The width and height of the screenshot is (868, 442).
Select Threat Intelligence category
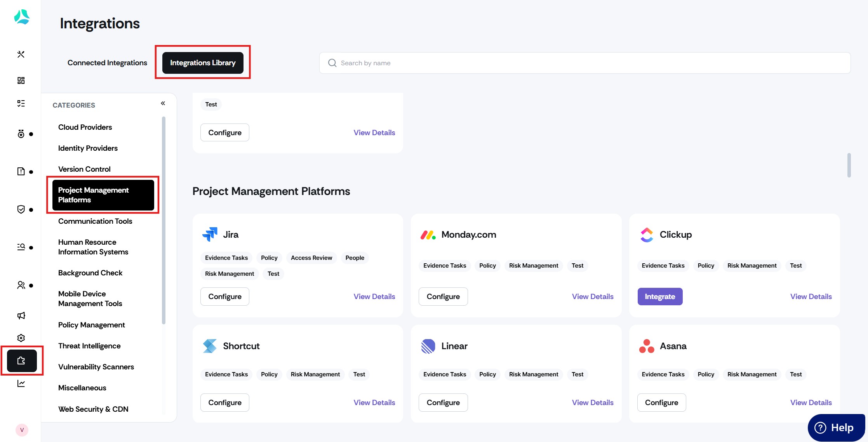coord(89,346)
